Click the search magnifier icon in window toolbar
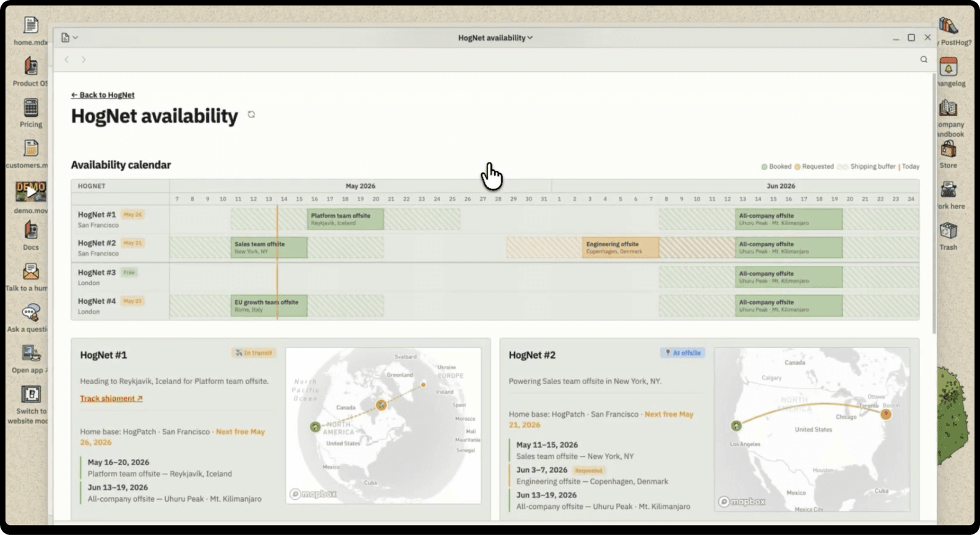Image resolution: width=980 pixels, height=535 pixels. coord(924,59)
